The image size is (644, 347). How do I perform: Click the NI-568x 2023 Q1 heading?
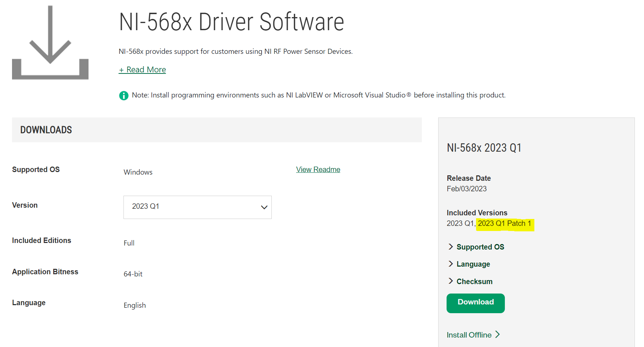click(x=484, y=148)
